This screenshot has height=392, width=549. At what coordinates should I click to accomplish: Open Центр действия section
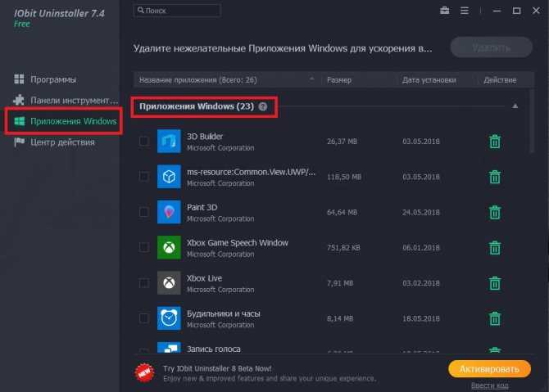(55, 142)
